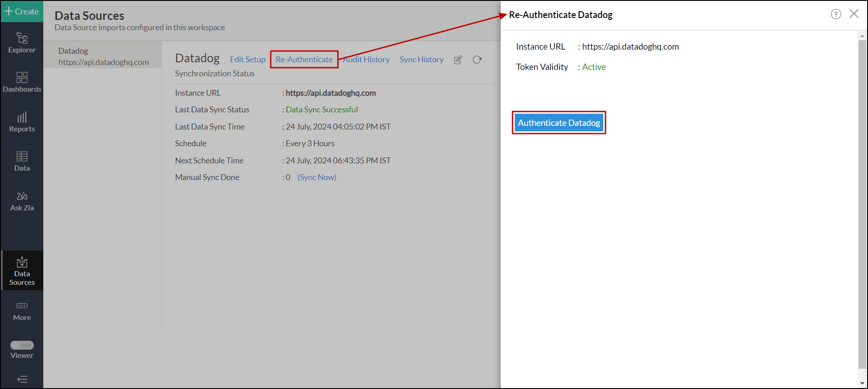Click the Re-Authenticate link
The width and height of the screenshot is (868, 389).
[x=304, y=60]
